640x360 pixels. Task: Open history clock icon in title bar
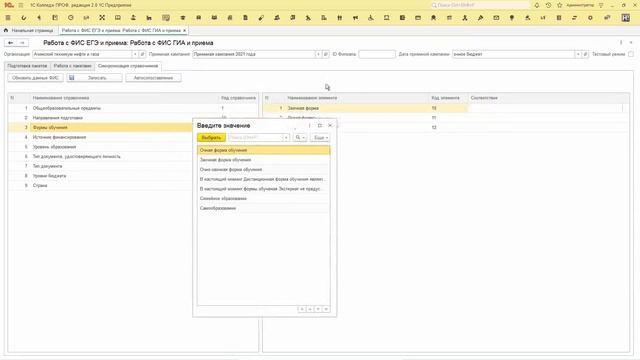click(548, 5)
